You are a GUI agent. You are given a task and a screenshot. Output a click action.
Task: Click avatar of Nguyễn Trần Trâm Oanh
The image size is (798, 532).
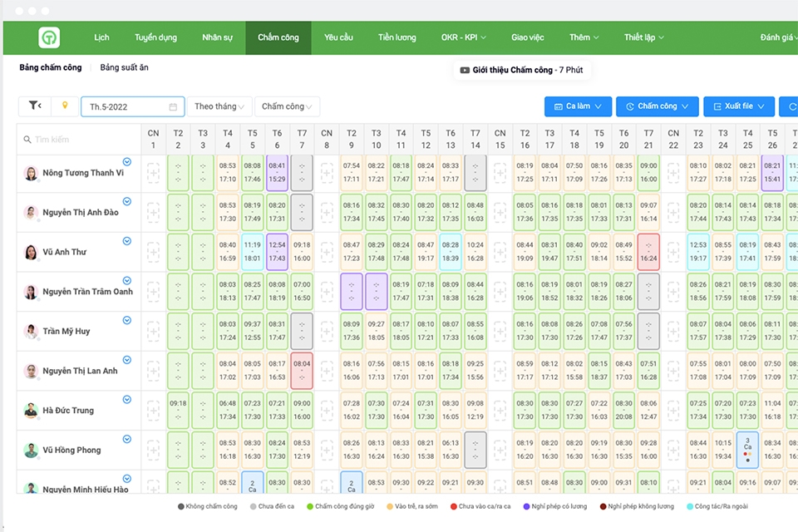31,292
